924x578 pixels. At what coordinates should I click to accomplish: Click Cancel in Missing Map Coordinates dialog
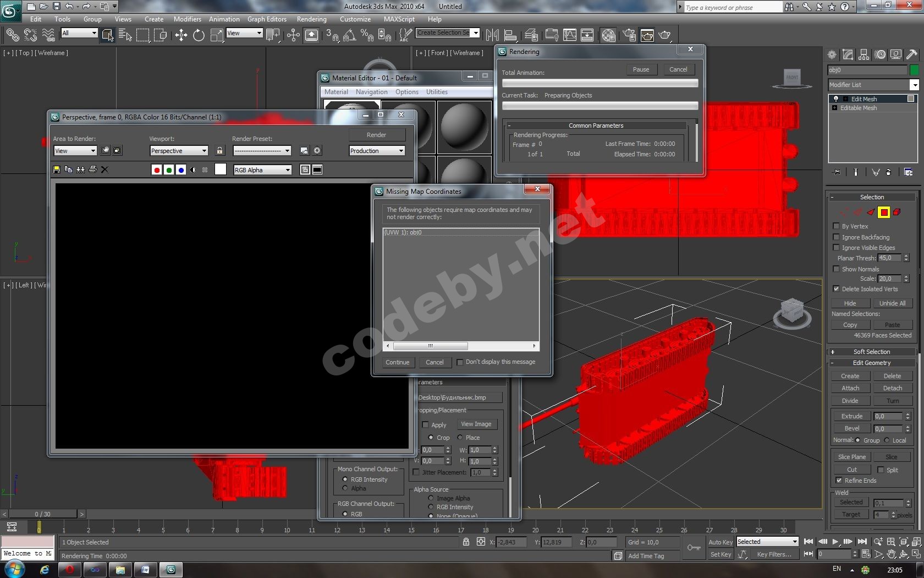pos(435,362)
